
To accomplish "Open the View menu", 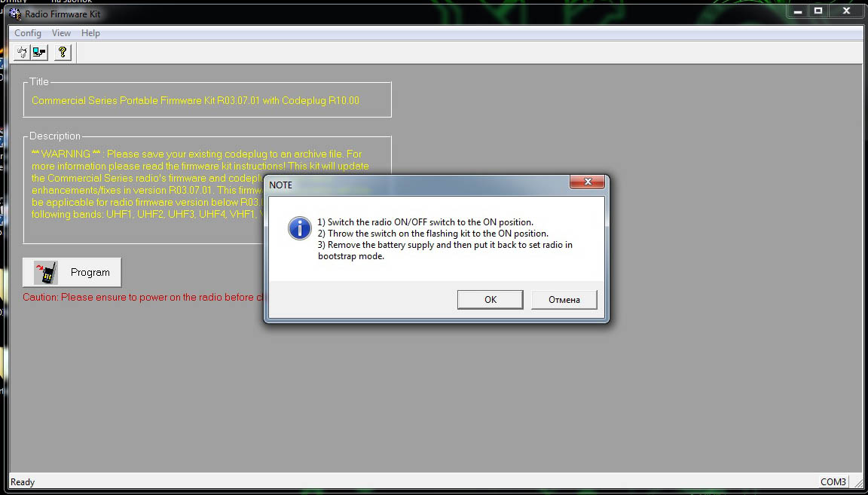I will [x=61, y=33].
